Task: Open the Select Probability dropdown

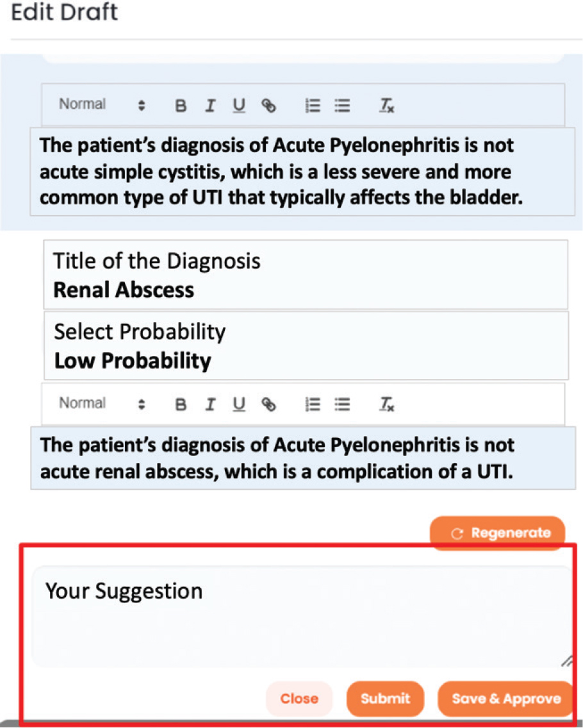Action: pyautogui.click(x=306, y=346)
